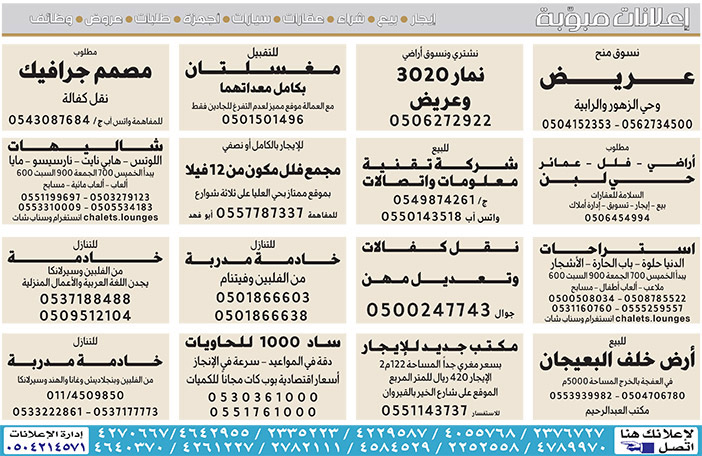Click "شركة تقنية معلومات واتصالات" ad headline
Screen dimensions: 702x456
441,172
